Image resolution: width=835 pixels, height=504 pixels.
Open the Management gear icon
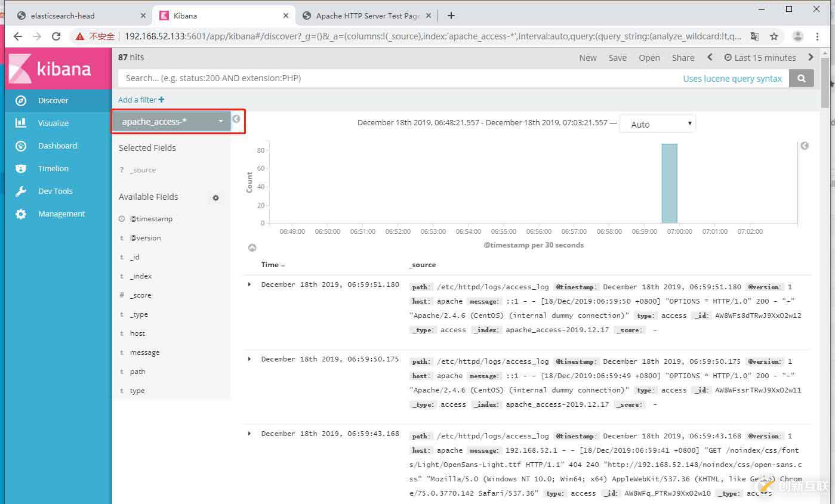click(x=21, y=214)
